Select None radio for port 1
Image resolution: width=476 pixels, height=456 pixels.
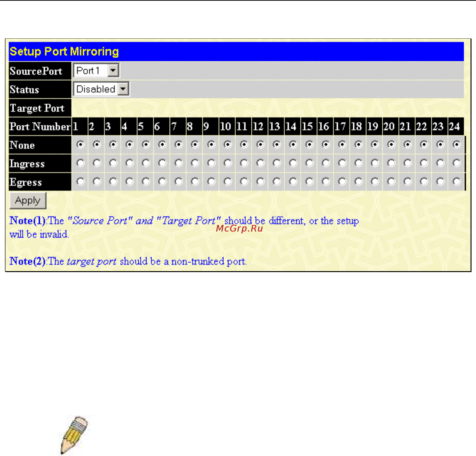coord(80,145)
